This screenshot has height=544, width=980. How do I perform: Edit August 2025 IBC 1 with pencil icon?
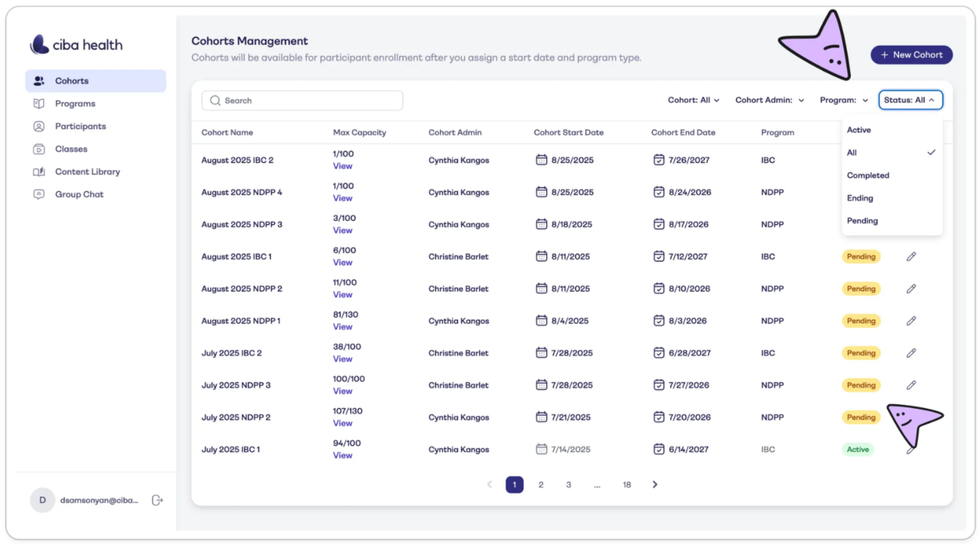911,256
